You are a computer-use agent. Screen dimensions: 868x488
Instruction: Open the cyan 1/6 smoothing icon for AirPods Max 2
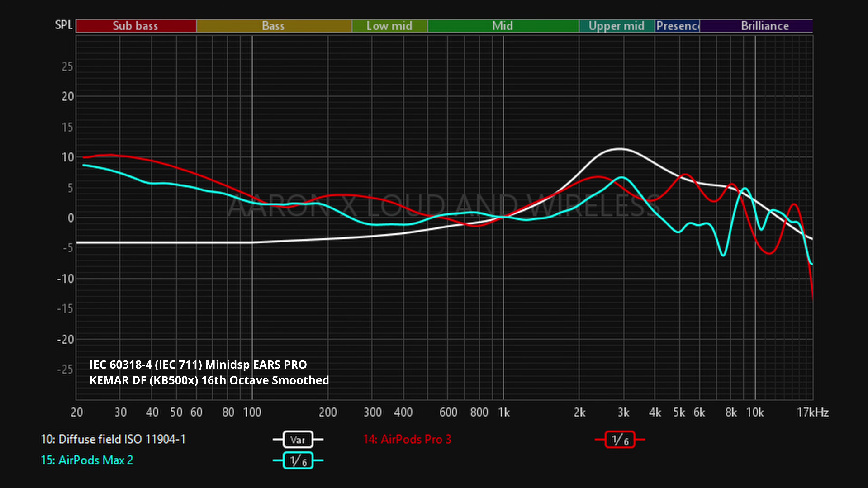[298, 460]
